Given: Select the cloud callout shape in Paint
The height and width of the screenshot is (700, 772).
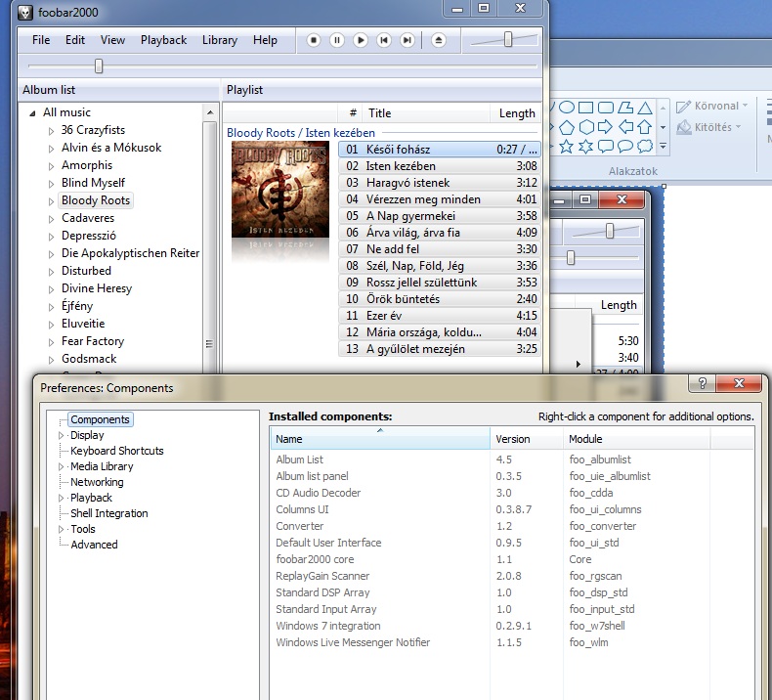Looking at the screenshot, I should pos(645,147).
